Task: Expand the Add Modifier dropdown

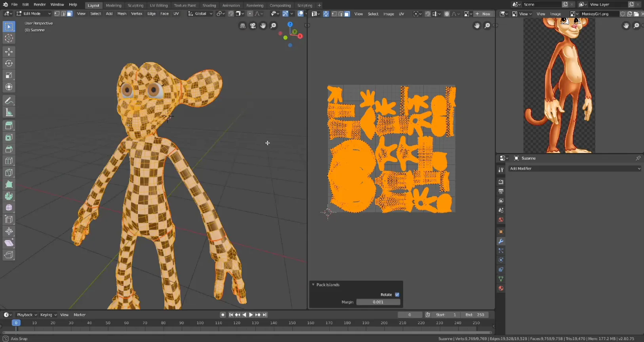Action: [574, 168]
